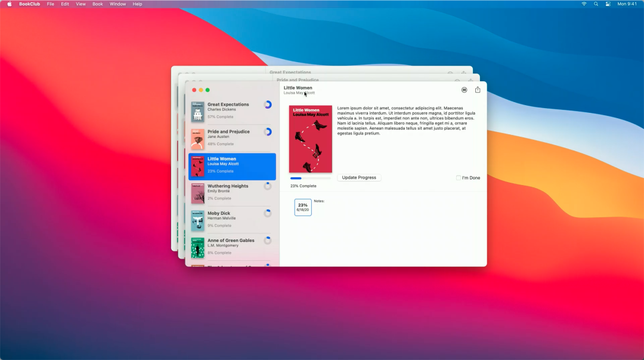Click the Share icon in front window toolbar
Screen dimensions: 644x360
click(477, 90)
